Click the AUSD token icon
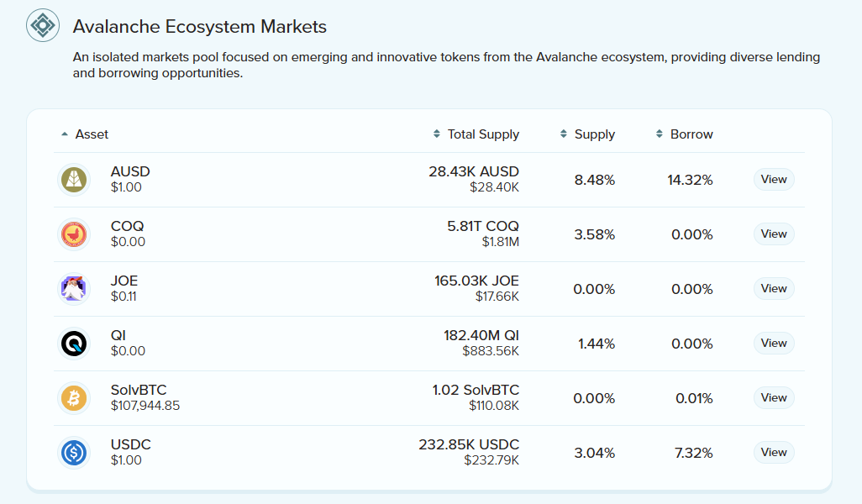Viewport: 862px width, 504px height. pyautogui.click(x=74, y=179)
